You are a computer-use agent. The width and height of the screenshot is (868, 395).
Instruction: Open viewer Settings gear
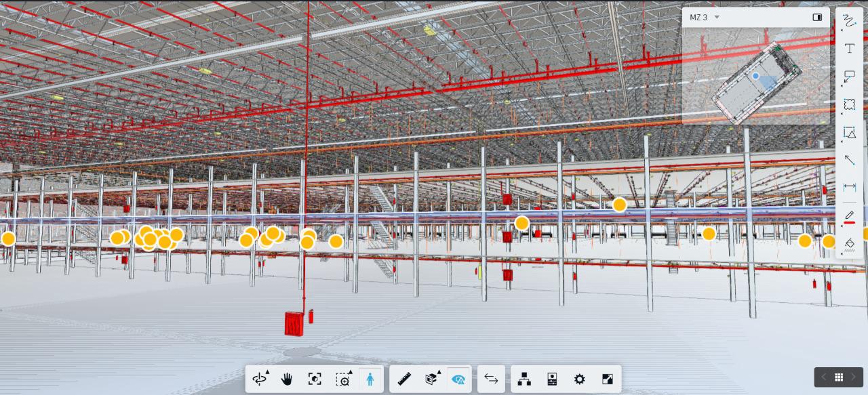coord(579,379)
